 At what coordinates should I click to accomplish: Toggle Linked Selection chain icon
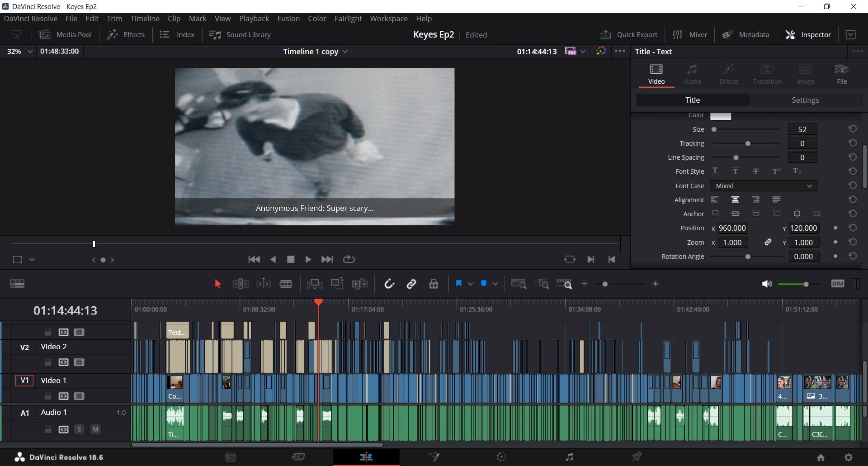[411, 284]
